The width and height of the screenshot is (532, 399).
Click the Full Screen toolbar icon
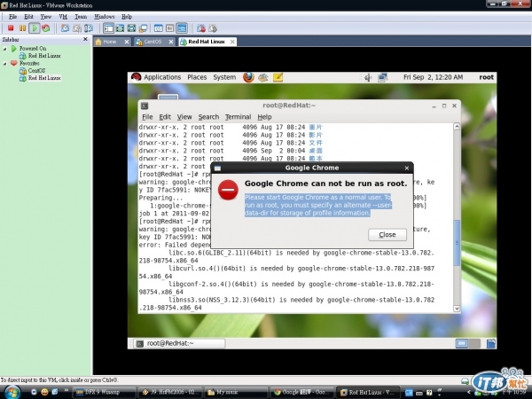click(x=131, y=28)
